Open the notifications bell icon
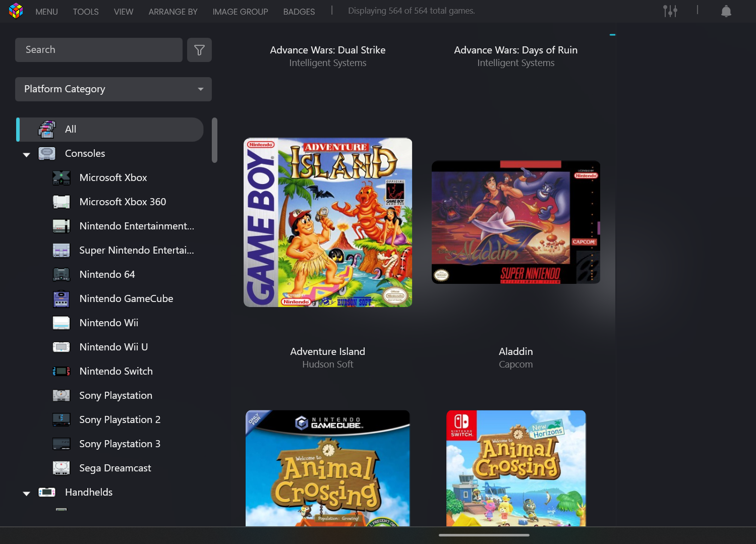The image size is (756, 544). 726,11
